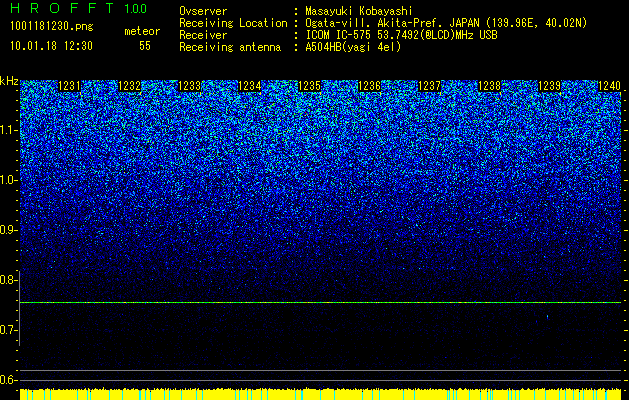Viewport: 629px width, 400px height.
Task: Click the kHz axis unit label
Action: (x=9, y=81)
